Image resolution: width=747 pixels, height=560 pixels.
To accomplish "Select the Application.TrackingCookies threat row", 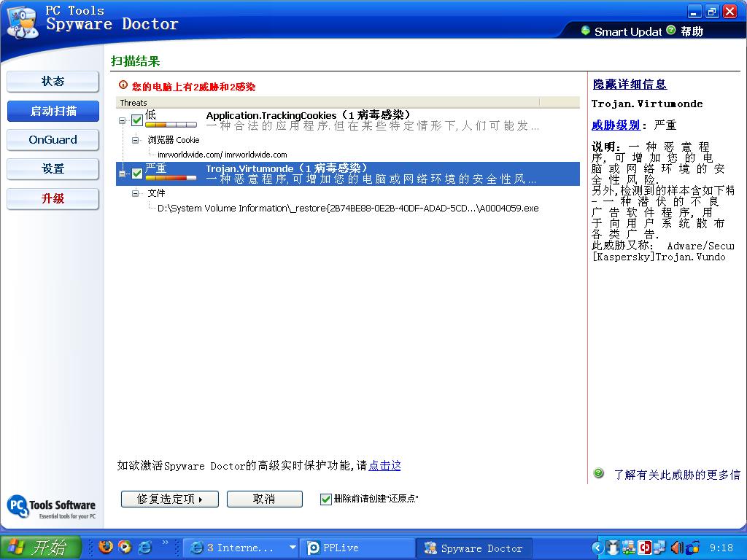I will 348,120.
